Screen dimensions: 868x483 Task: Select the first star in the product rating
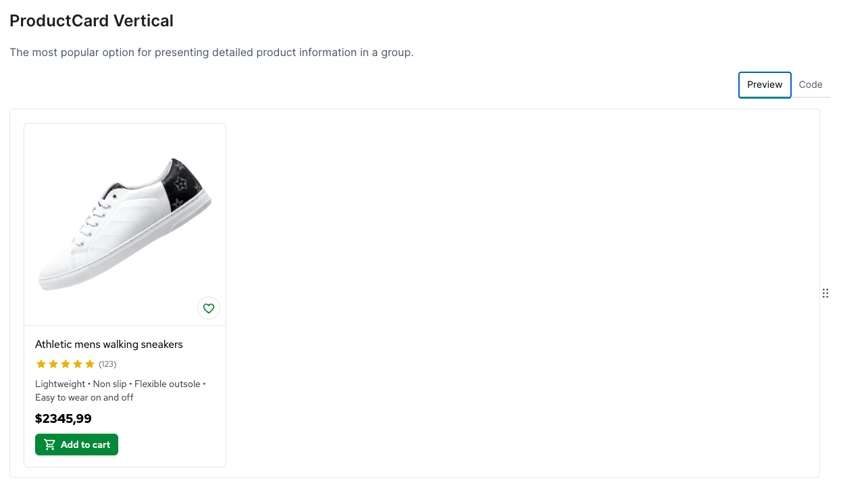41,363
